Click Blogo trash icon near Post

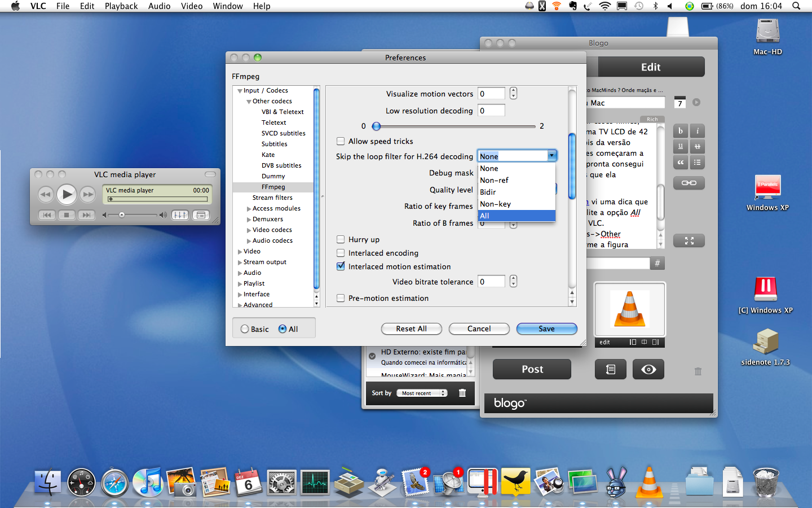(x=698, y=371)
